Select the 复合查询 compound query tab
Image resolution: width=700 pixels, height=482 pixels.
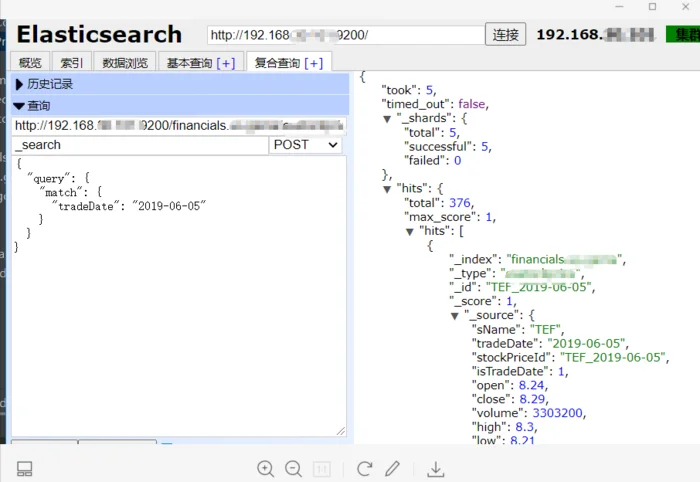[277, 63]
